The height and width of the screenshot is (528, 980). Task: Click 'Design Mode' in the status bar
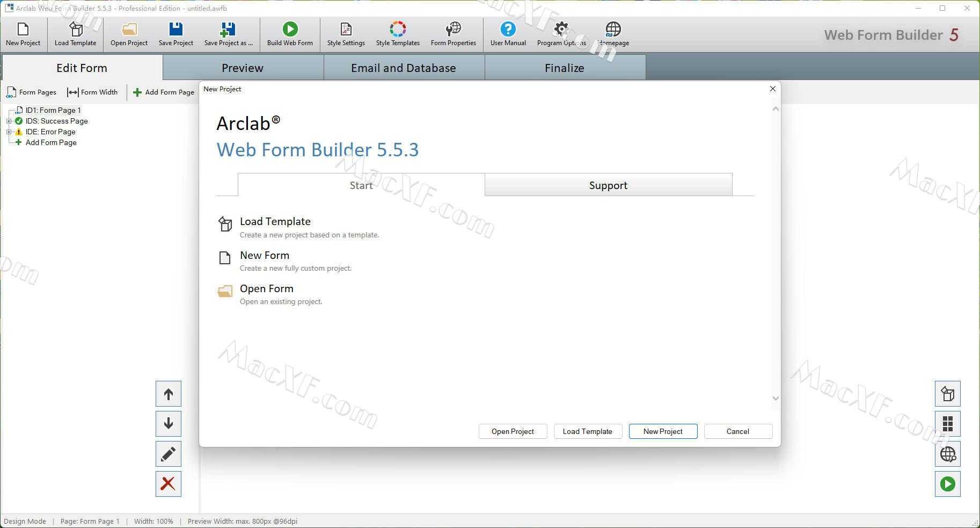click(25, 521)
